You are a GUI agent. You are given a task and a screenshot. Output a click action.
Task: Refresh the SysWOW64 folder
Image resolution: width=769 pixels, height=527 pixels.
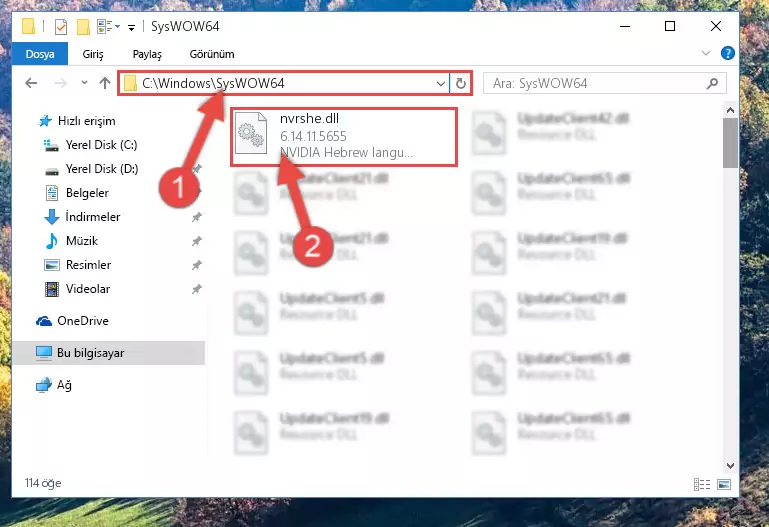pos(461,83)
